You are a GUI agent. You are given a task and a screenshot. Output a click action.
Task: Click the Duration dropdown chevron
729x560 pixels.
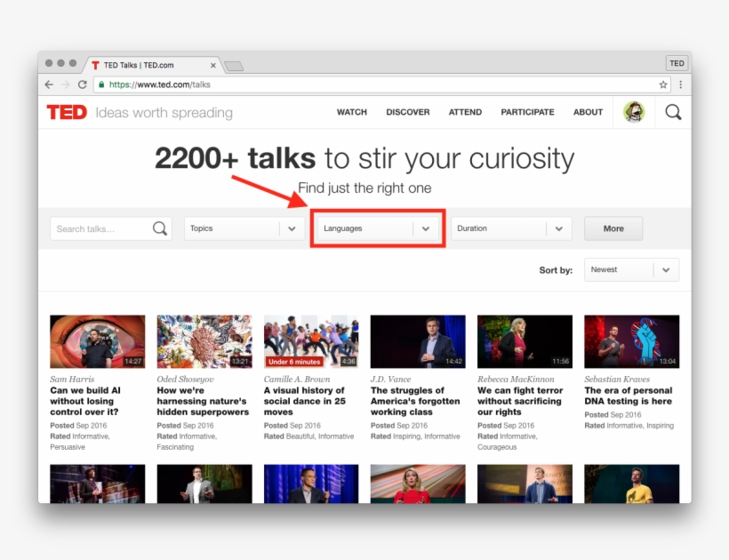pyautogui.click(x=559, y=228)
